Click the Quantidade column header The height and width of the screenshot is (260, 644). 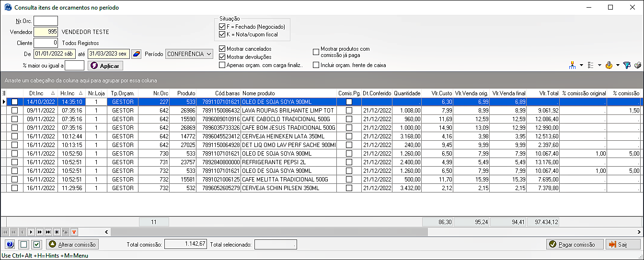tap(407, 93)
